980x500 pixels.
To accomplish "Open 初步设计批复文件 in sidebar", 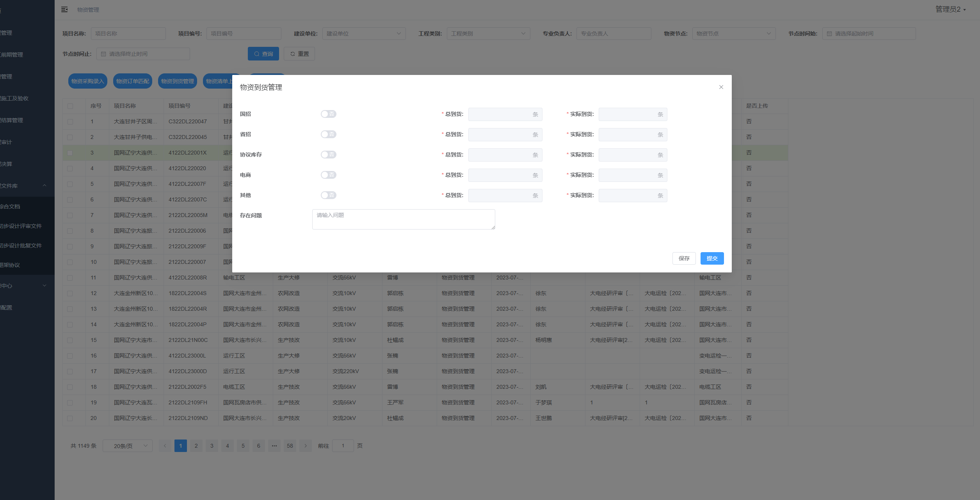I will click(27, 246).
